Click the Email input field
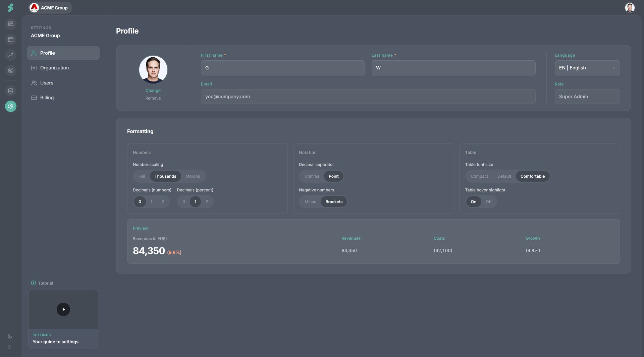The image size is (644, 357). pyautogui.click(x=368, y=97)
